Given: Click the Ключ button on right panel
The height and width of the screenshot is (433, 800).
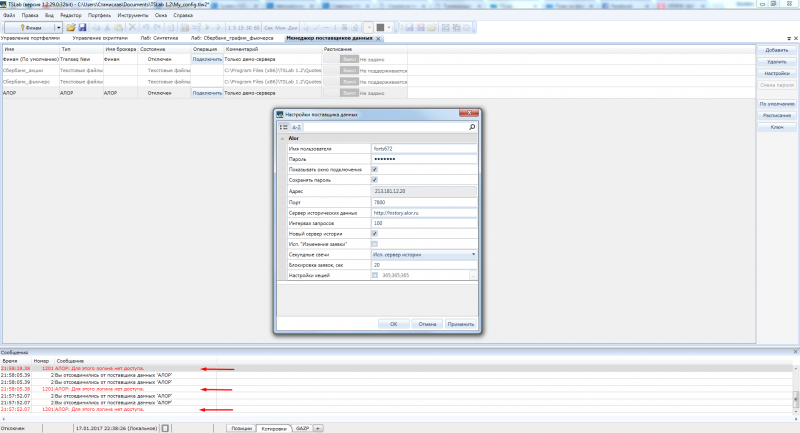Looking at the screenshot, I should coord(777,127).
